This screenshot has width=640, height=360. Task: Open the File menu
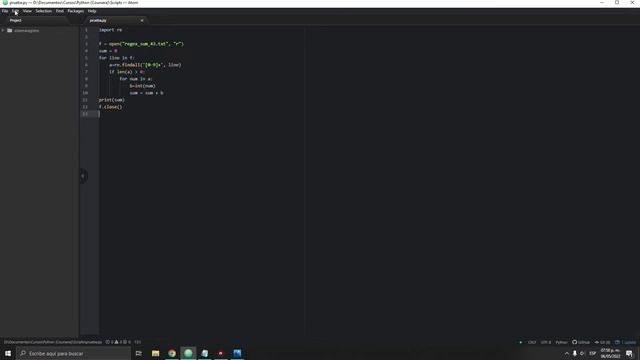point(5,11)
